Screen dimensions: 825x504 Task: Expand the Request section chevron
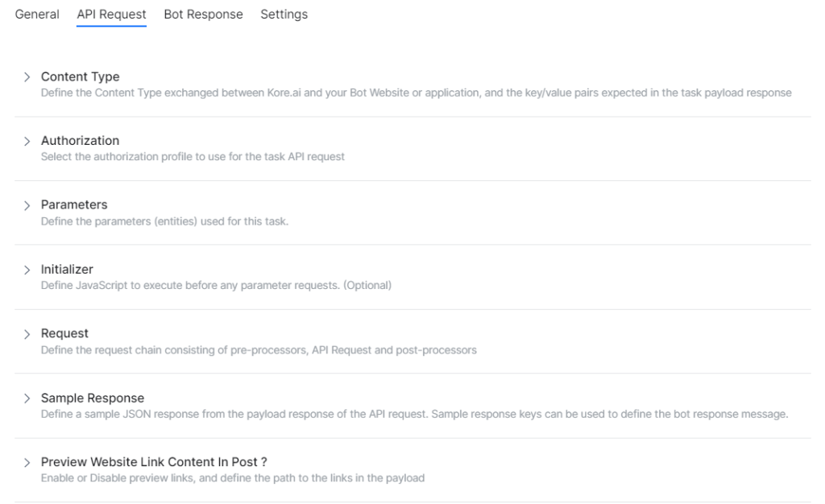(27, 333)
